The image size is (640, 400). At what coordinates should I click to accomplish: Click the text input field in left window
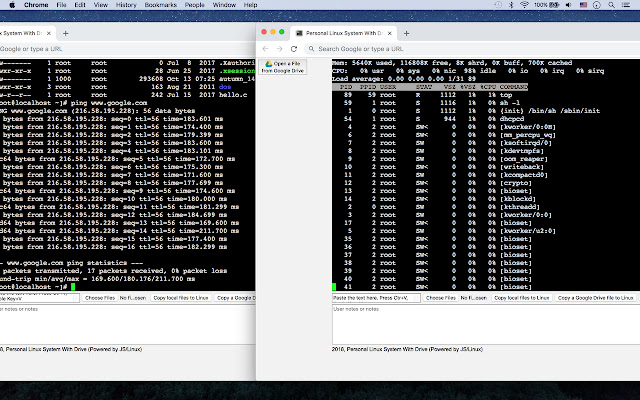(39, 298)
